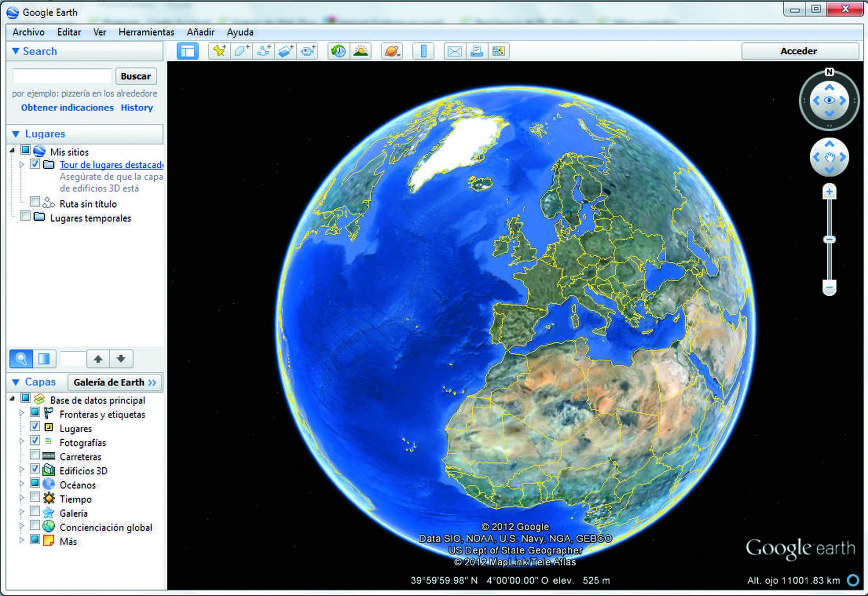This screenshot has height=596, width=868.
Task: Select the Add Path tool
Action: [264, 51]
